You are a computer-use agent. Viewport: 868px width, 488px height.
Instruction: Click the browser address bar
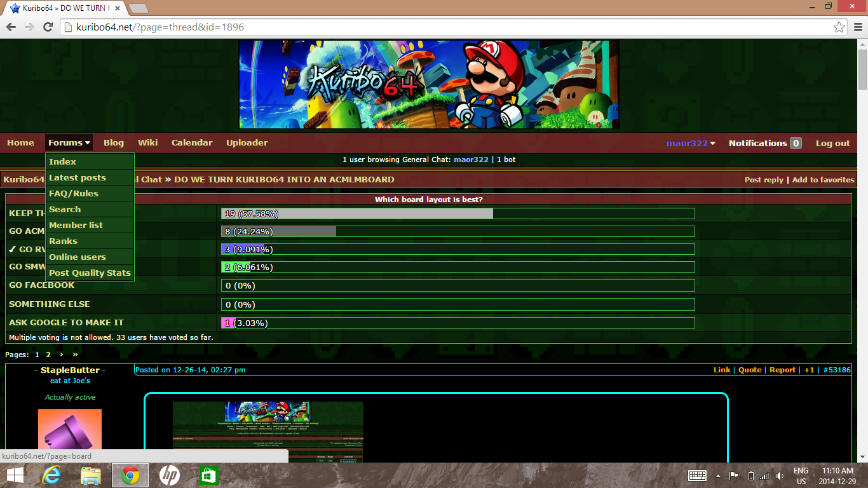click(445, 27)
